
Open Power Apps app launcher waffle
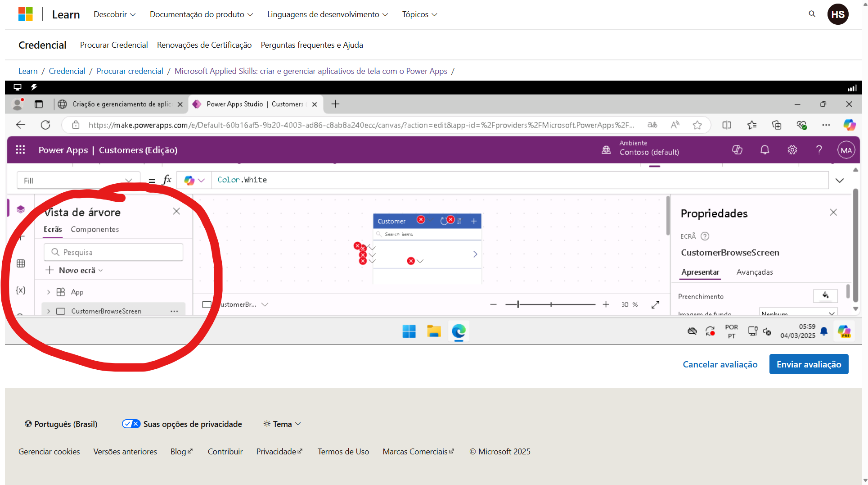click(21, 150)
